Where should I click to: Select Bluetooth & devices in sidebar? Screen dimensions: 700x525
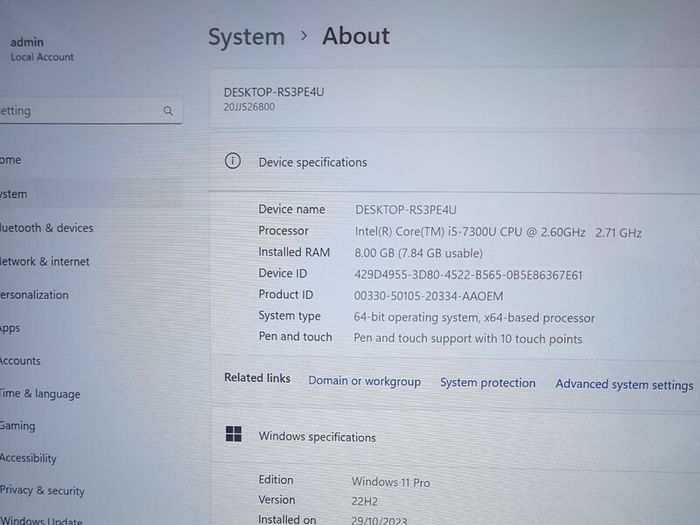click(46, 228)
